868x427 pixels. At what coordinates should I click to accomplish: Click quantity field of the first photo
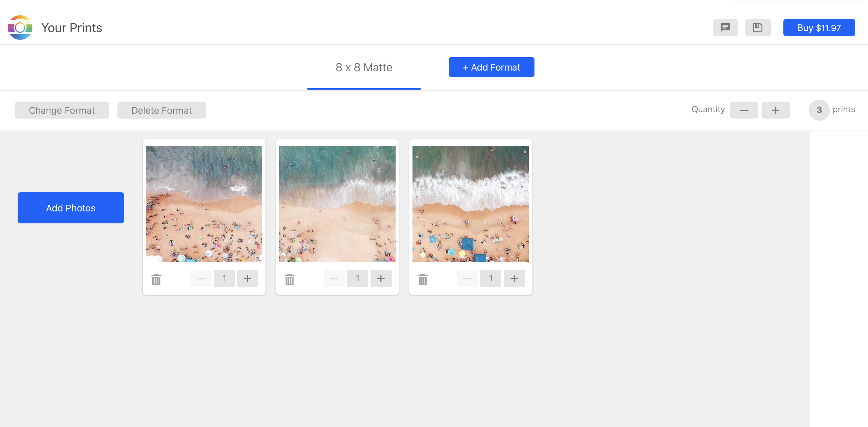[x=224, y=278]
